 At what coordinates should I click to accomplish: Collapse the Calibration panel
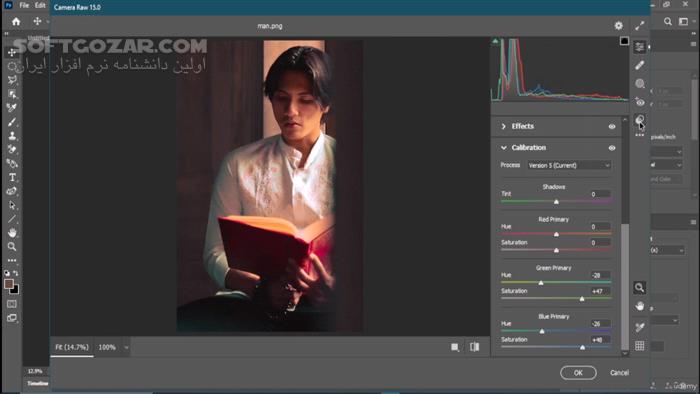pyautogui.click(x=504, y=148)
